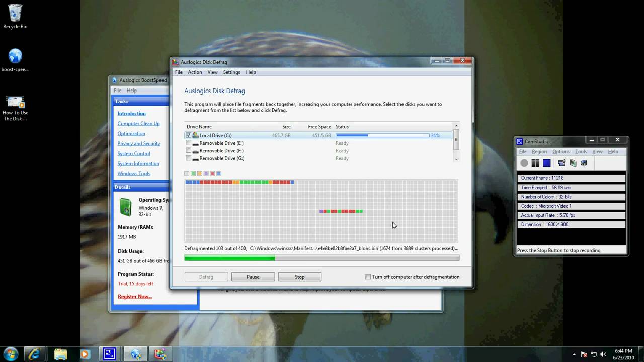
Task: Open the Introduction link in BoostSpeed
Action: (132, 114)
